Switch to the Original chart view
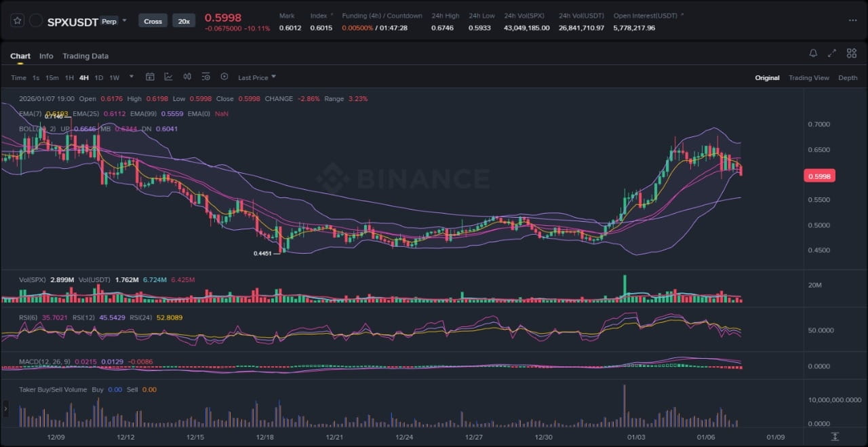The height and width of the screenshot is (447, 868). tap(767, 78)
